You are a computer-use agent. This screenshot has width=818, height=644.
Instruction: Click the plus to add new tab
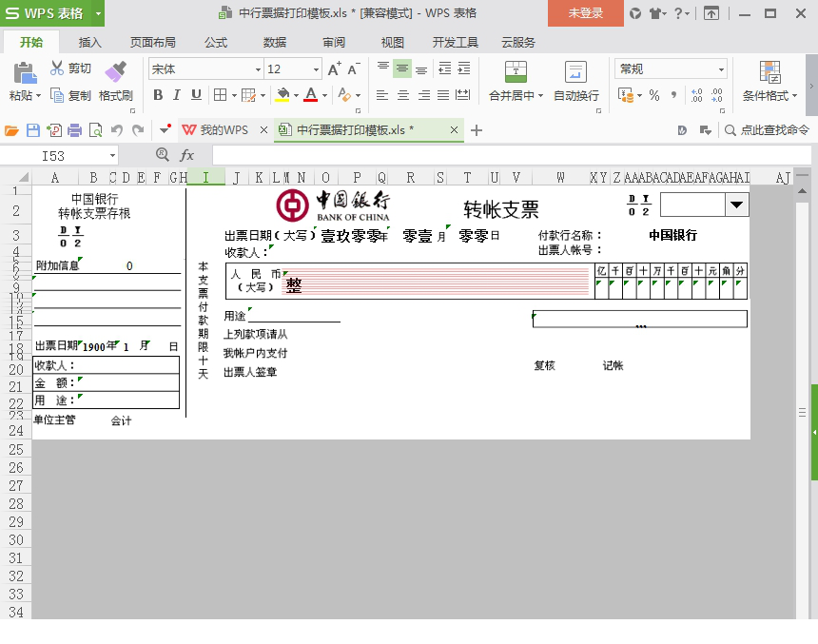coord(476,130)
